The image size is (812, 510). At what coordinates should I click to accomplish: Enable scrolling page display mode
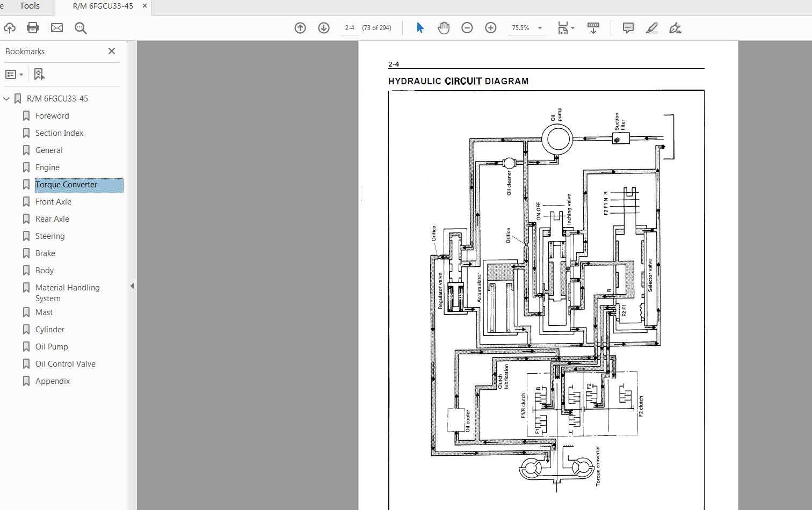click(x=593, y=27)
